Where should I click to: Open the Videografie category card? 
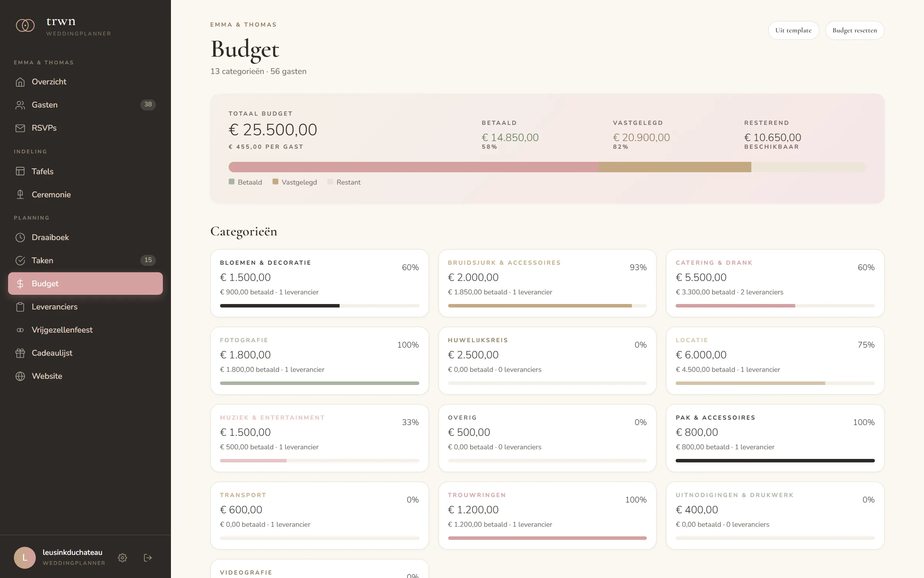click(x=320, y=569)
